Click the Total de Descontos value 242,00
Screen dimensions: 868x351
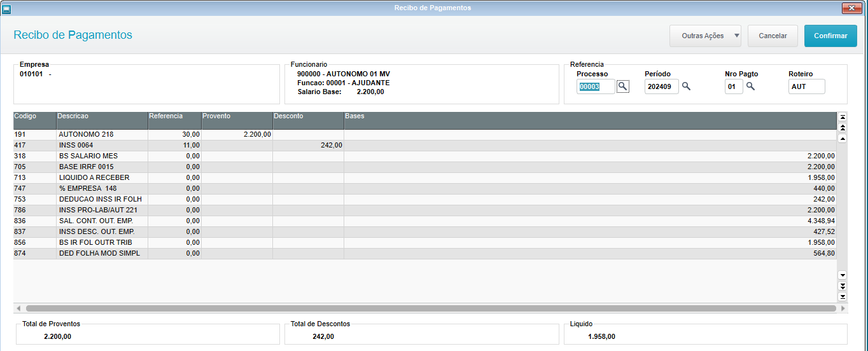(x=323, y=336)
